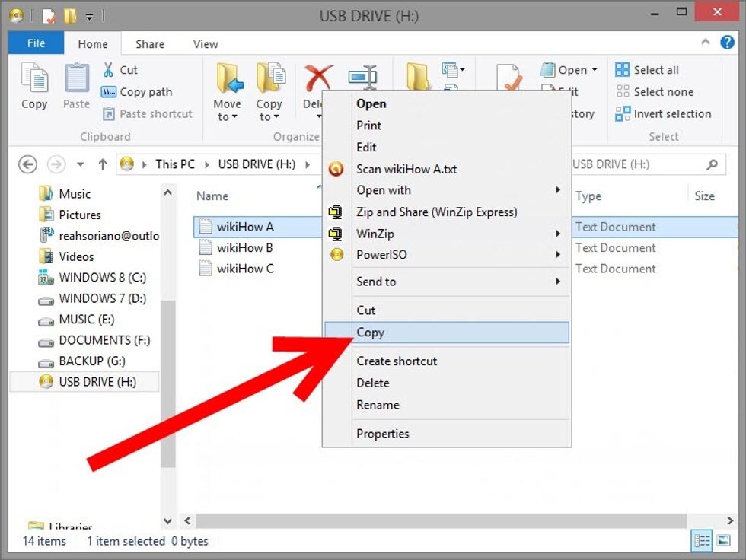Click the navigation pane vertical scrollbar
Viewport: 746px width, 560px height.
click(168, 380)
